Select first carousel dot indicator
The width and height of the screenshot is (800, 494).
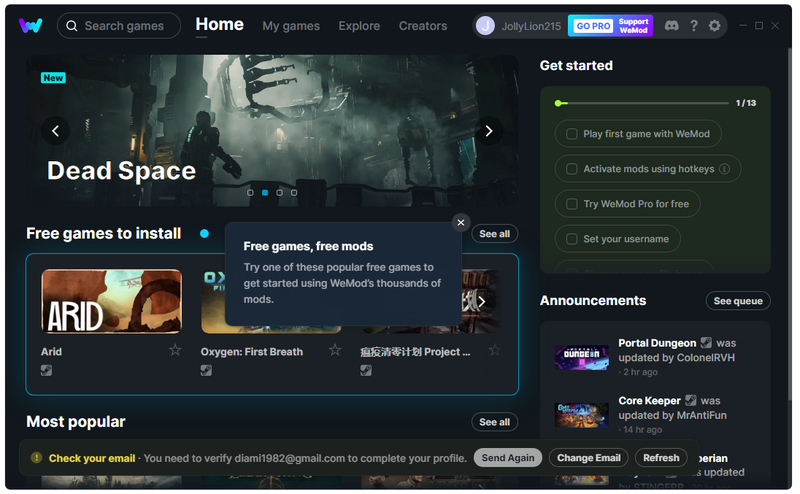[250, 192]
